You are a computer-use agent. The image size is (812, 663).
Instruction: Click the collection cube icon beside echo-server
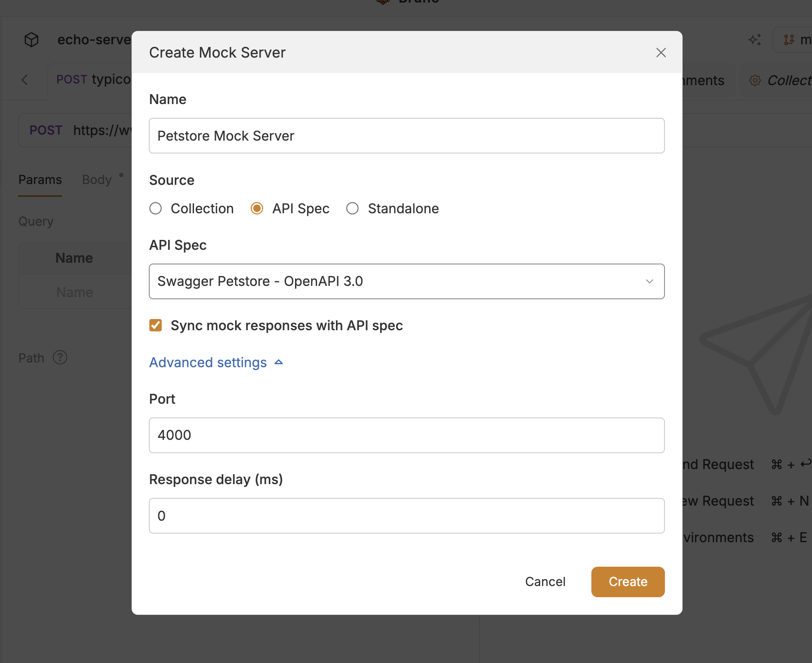(31, 40)
